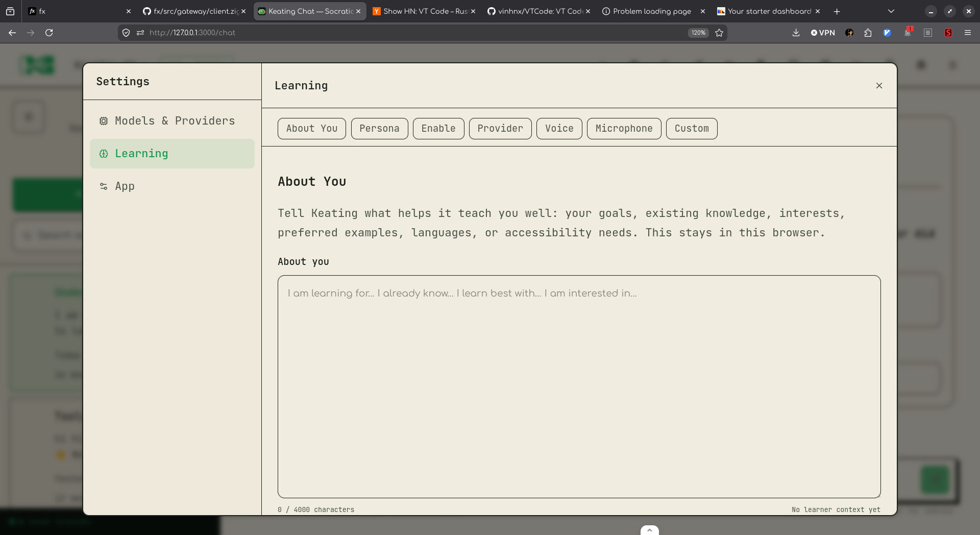The height and width of the screenshot is (535, 980).
Task: Jump to the Enable section
Action: pyautogui.click(x=438, y=129)
